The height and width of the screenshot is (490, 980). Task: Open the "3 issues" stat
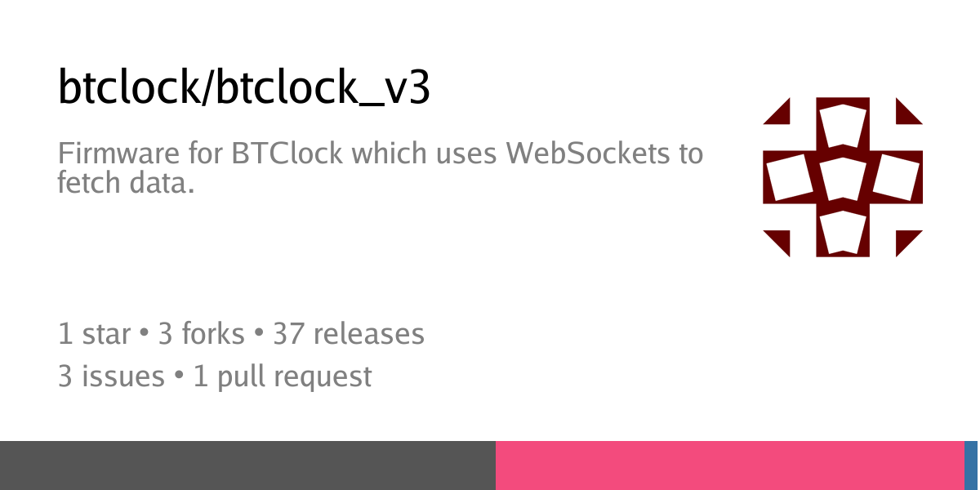111,376
